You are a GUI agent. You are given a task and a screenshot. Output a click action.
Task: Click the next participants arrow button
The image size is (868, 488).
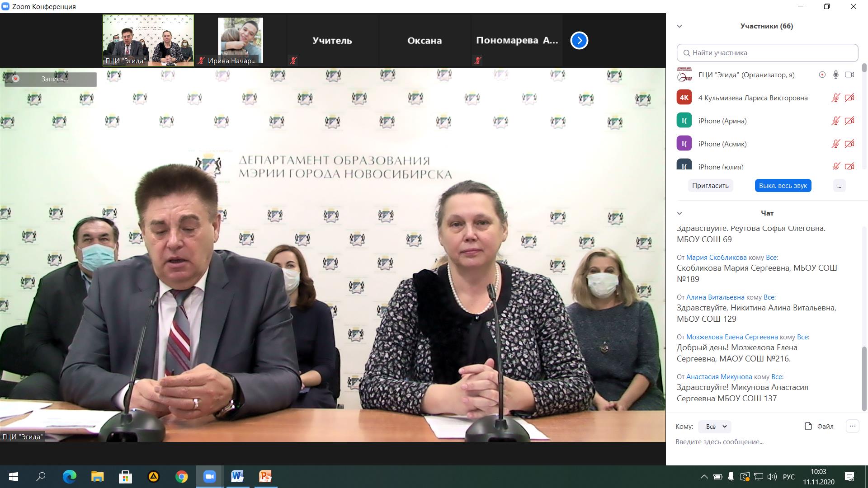579,41
